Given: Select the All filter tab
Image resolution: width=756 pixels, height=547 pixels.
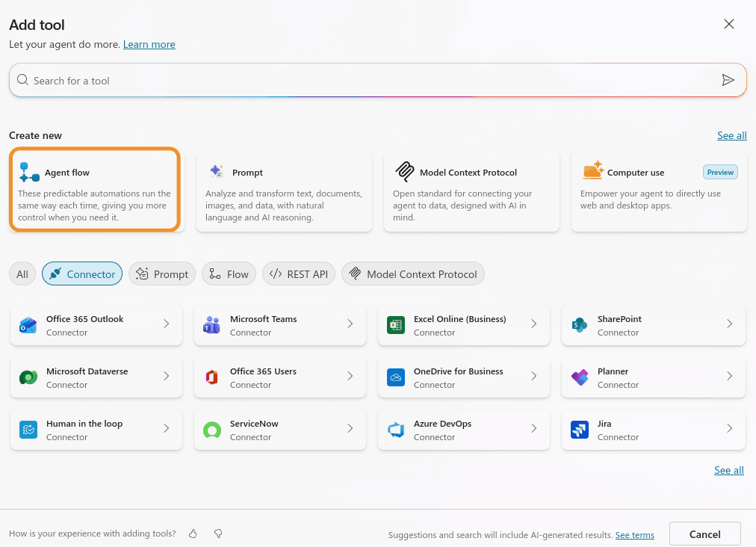Looking at the screenshot, I should (22, 274).
